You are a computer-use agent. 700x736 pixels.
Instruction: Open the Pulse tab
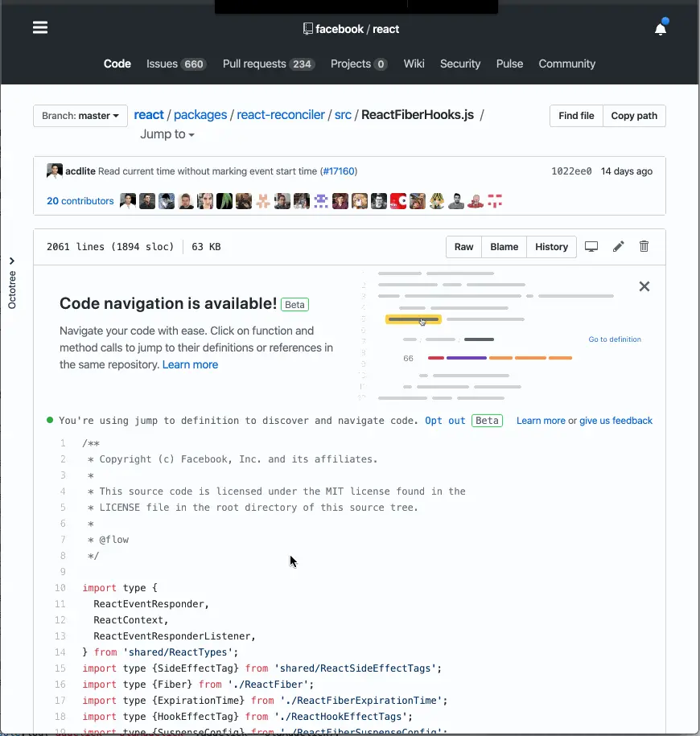(509, 64)
